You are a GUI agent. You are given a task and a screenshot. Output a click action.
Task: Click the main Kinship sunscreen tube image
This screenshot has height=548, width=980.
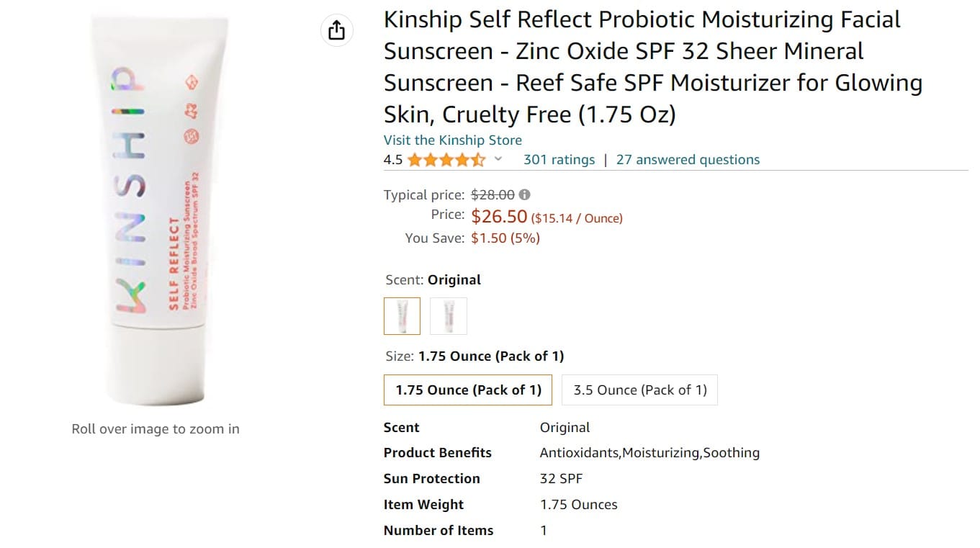157,209
